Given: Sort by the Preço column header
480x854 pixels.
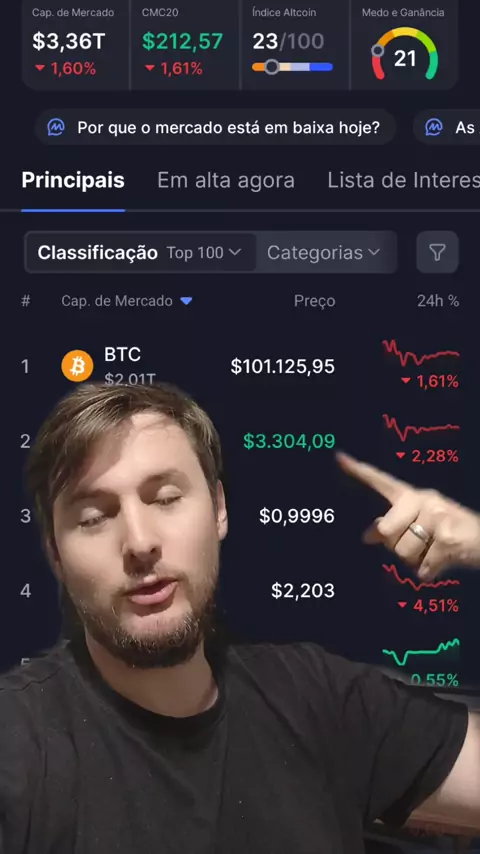Looking at the screenshot, I should click(314, 301).
